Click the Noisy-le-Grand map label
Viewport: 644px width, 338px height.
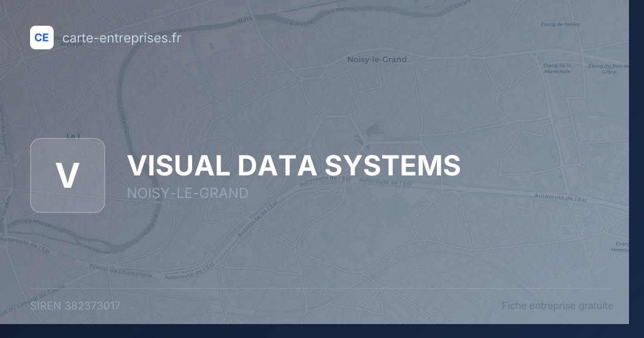click(377, 60)
